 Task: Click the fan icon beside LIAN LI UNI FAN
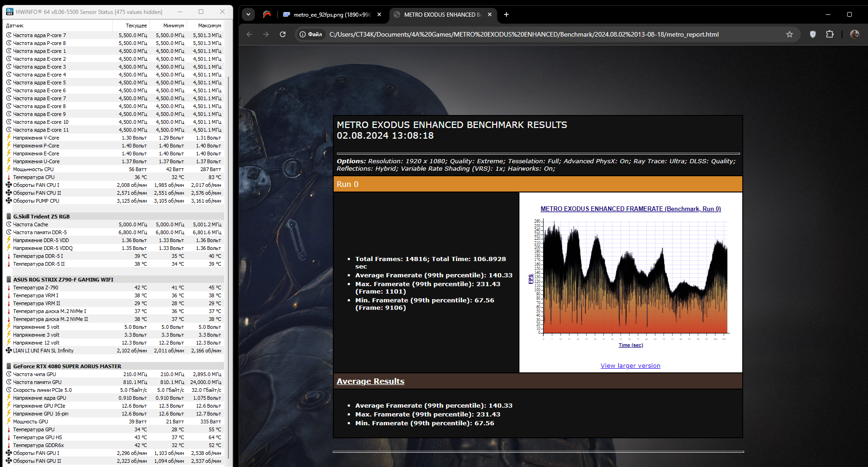(9, 351)
